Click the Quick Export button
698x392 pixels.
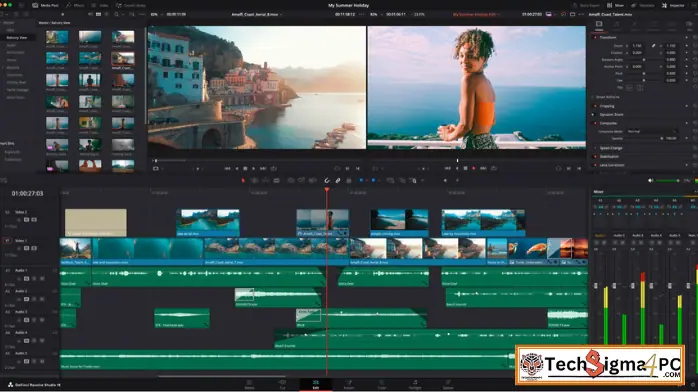pos(586,5)
